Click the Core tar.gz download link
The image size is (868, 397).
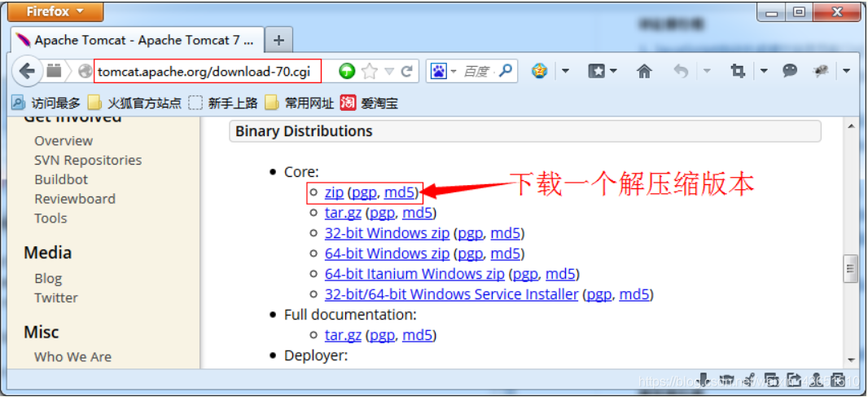click(344, 213)
